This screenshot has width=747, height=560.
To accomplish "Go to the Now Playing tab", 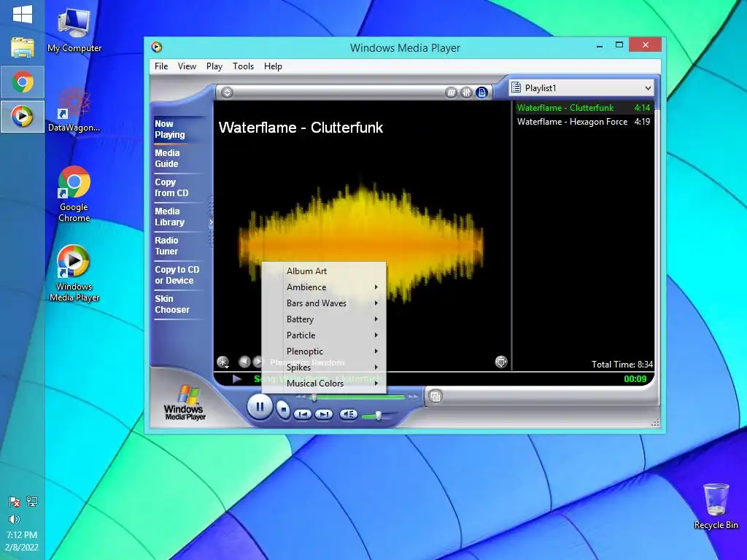I will pos(177,129).
